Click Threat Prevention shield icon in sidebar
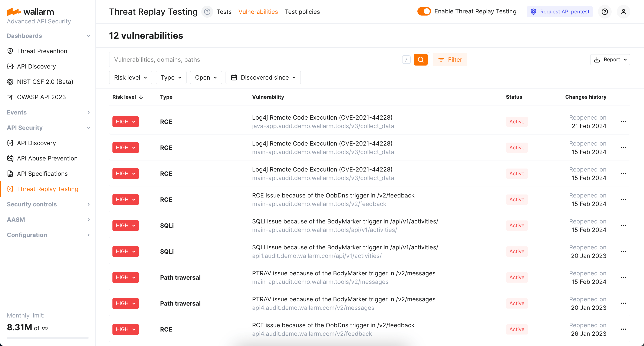The height and width of the screenshot is (346, 644). [10, 51]
